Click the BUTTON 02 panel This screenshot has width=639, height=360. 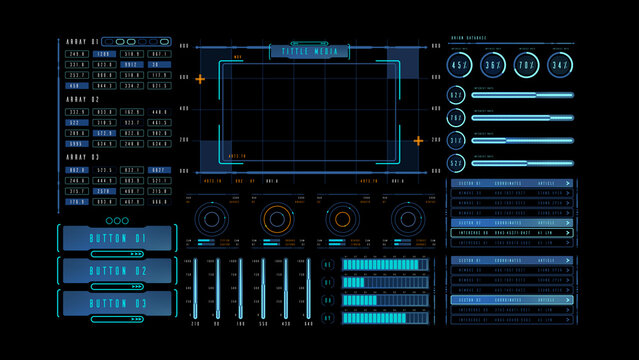[117, 271]
